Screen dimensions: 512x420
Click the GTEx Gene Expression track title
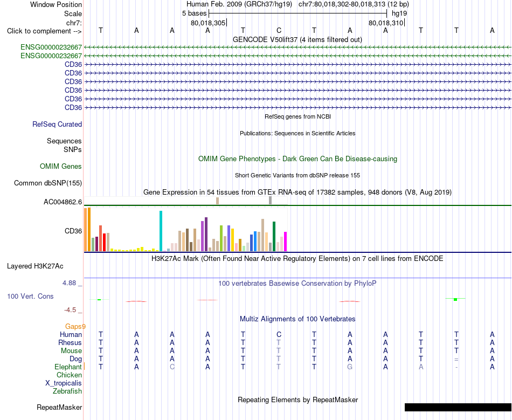coord(297,192)
